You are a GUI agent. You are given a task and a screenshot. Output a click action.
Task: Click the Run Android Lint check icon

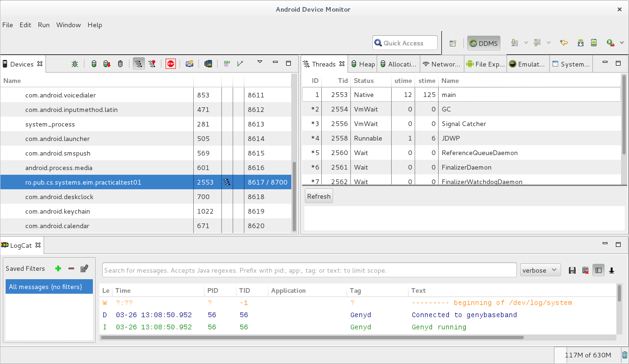pyautogui.click(x=610, y=43)
